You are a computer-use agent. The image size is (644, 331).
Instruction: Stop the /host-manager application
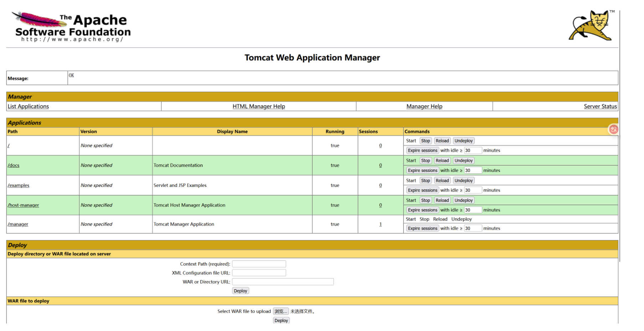426,200
